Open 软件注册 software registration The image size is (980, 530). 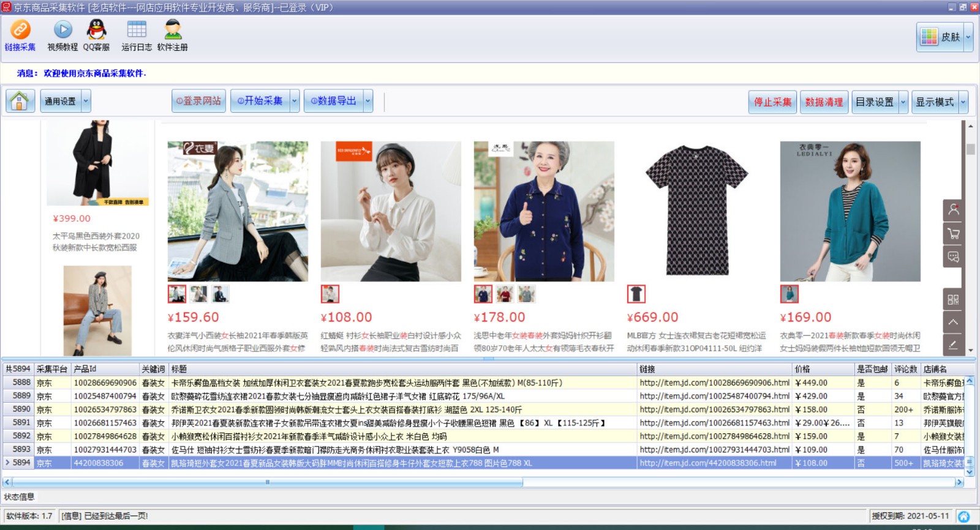(x=173, y=35)
